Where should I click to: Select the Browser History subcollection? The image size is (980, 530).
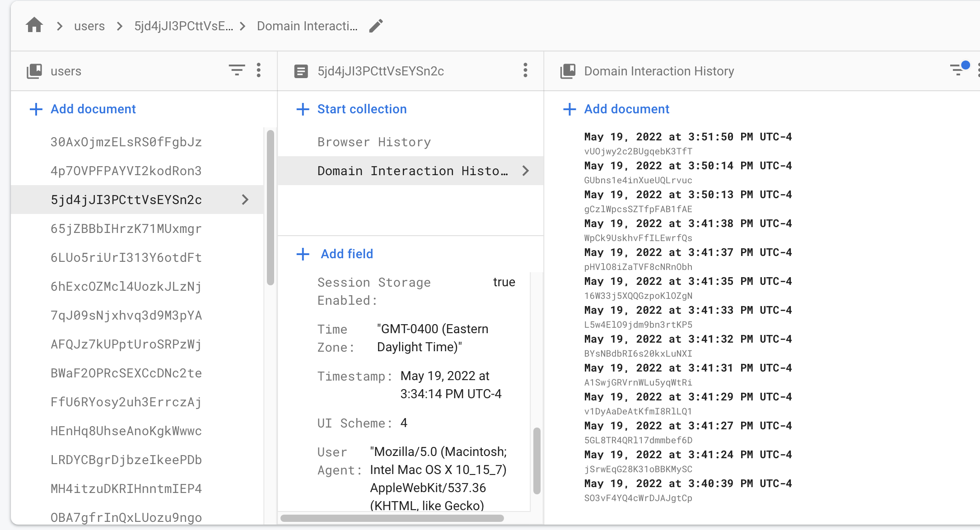tap(374, 142)
